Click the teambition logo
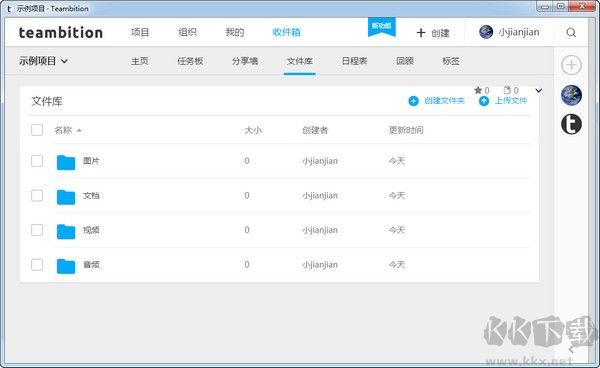Image resolution: width=600 pixels, height=368 pixels. pyautogui.click(x=61, y=33)
